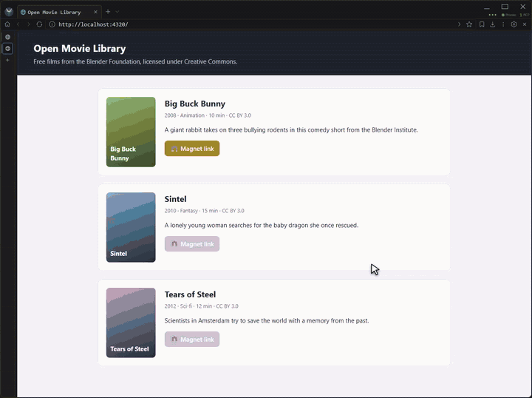This screenshot has width=532, height=398.
Task: Click the Tears of Steel title heading
Action: [190, 294]
